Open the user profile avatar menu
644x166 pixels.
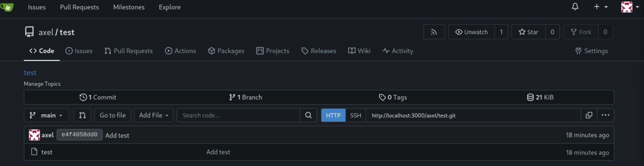pyautogui.click(x=629, y=7)
